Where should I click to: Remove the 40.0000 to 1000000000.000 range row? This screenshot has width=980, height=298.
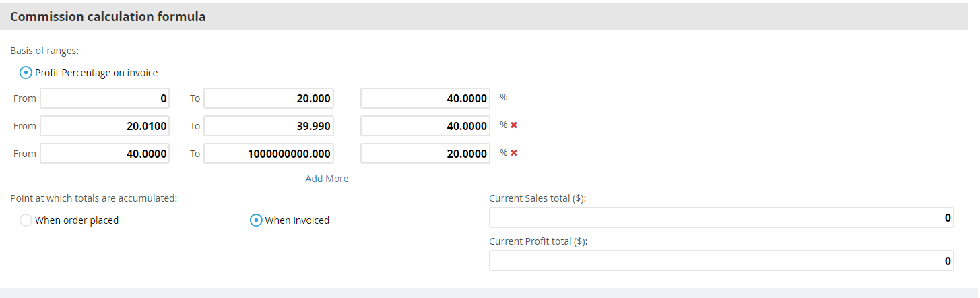514,153
